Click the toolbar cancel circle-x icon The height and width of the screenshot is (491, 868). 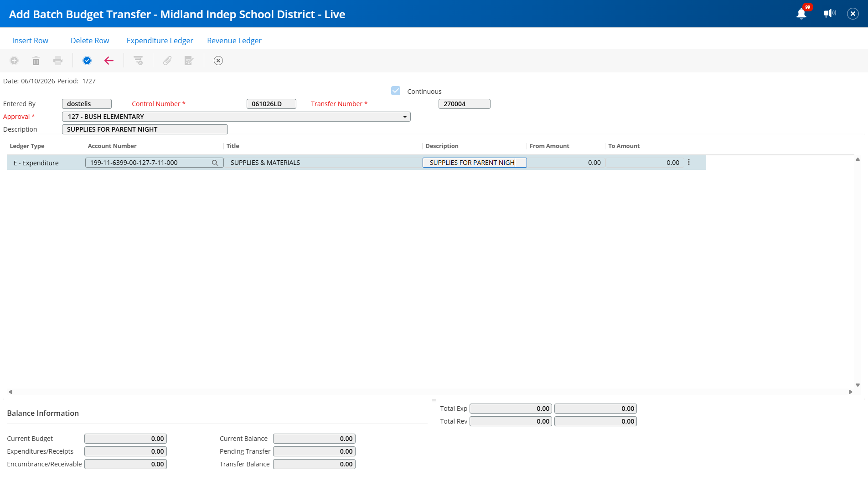[x=218, y=61]
